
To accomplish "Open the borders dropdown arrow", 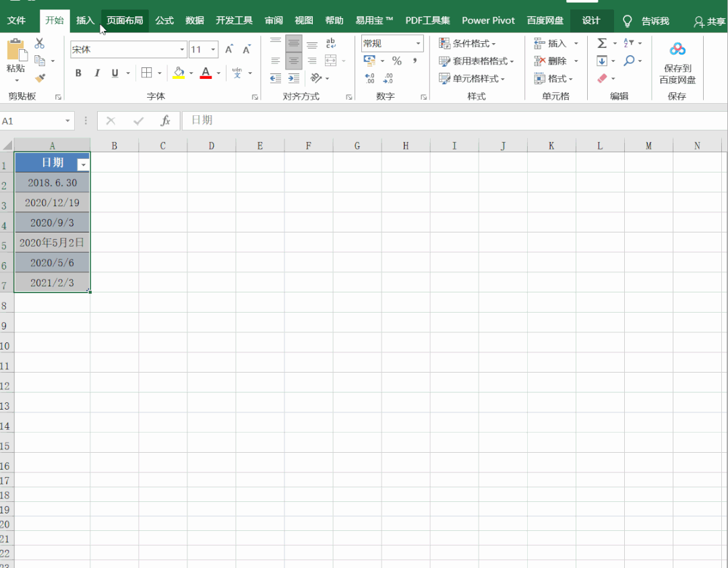I will 159,73.
